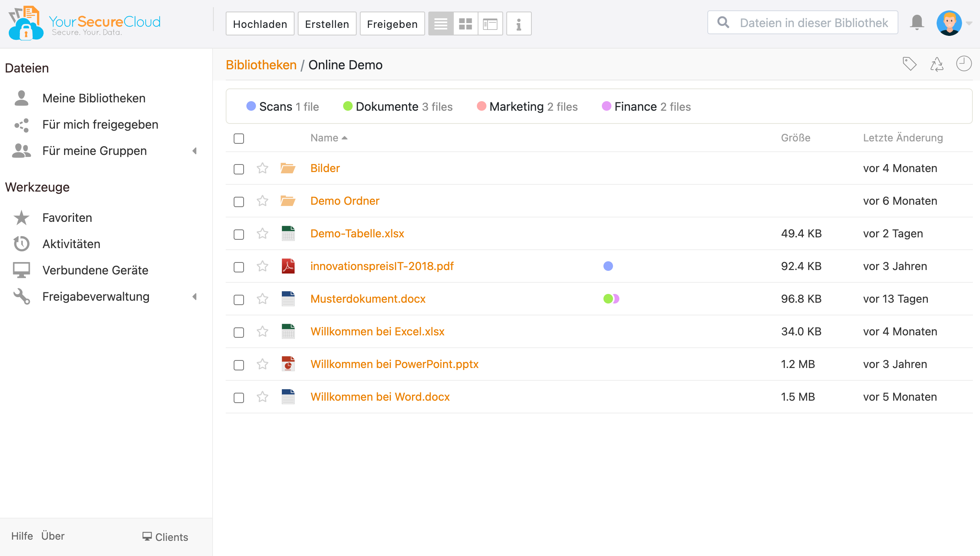Open notifications via the bell icon
Image resolution: width=980 pixels, height=556 pixels.
point(917,23)
